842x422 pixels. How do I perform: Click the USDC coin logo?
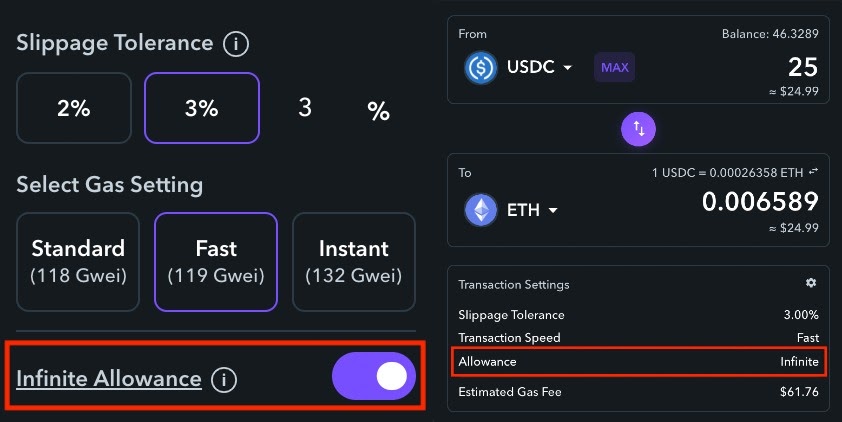481,68
